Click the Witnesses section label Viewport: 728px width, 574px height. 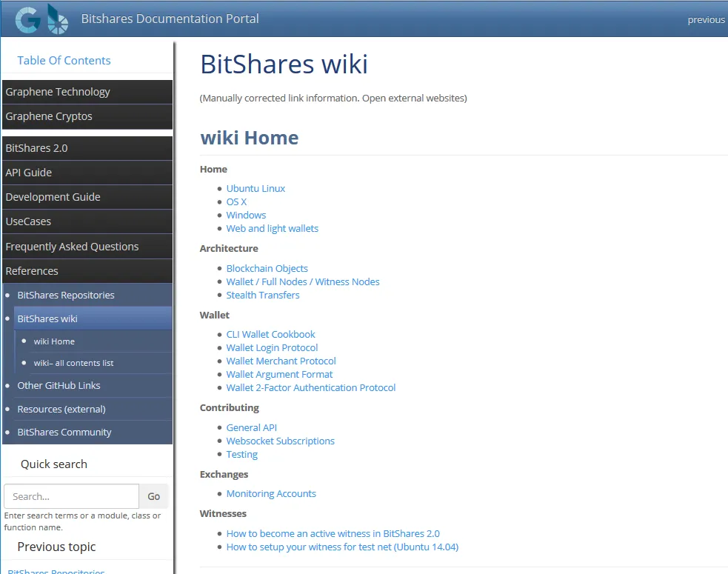pos(223,513)
